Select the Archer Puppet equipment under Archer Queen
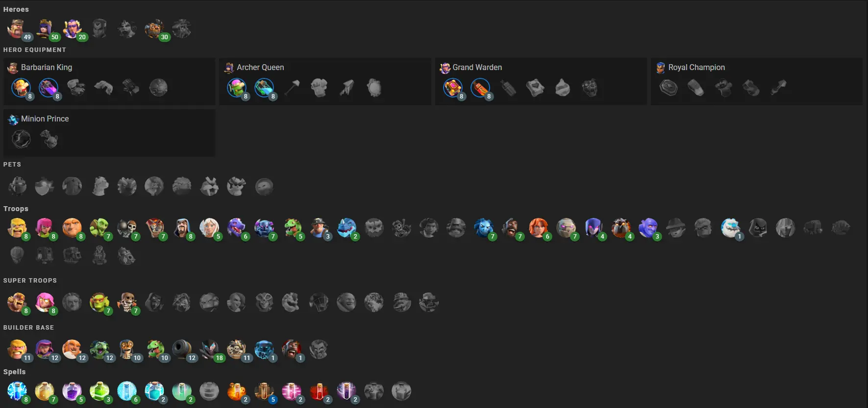868x408 pixels. point(237,88)
